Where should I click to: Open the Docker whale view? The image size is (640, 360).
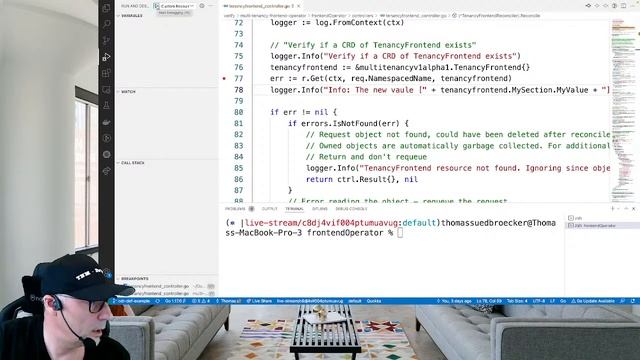click(x=107, y=122)
